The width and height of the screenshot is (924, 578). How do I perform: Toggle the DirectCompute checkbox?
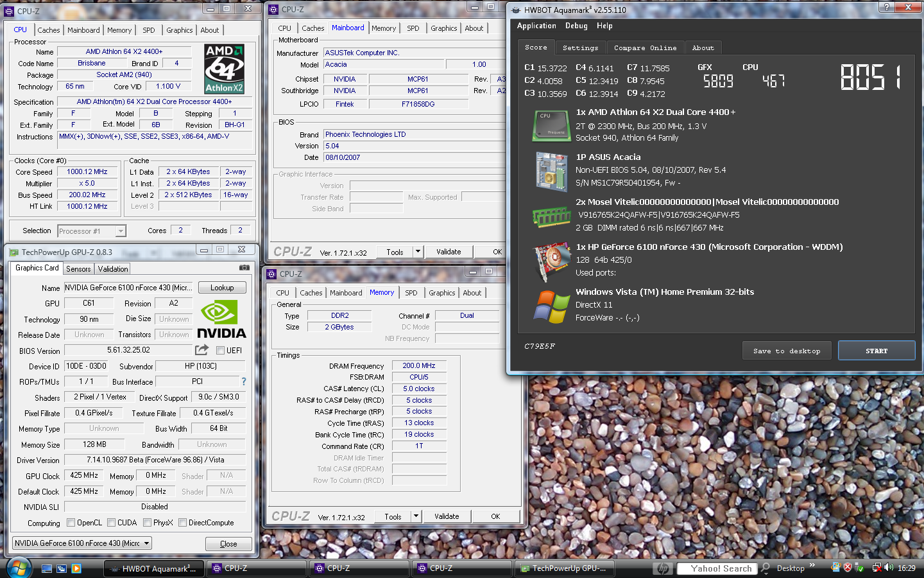pyautogui.click(x=182, y=523)
